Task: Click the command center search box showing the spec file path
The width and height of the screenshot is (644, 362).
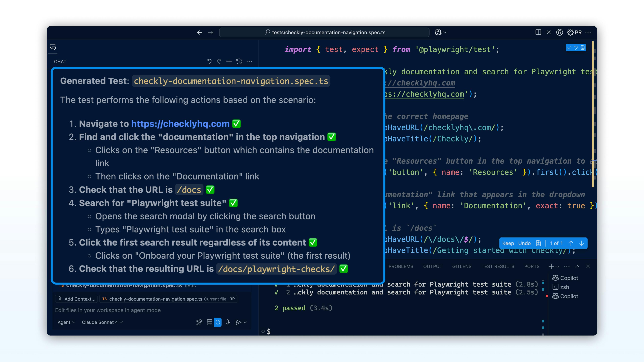Action: point(324,33)
